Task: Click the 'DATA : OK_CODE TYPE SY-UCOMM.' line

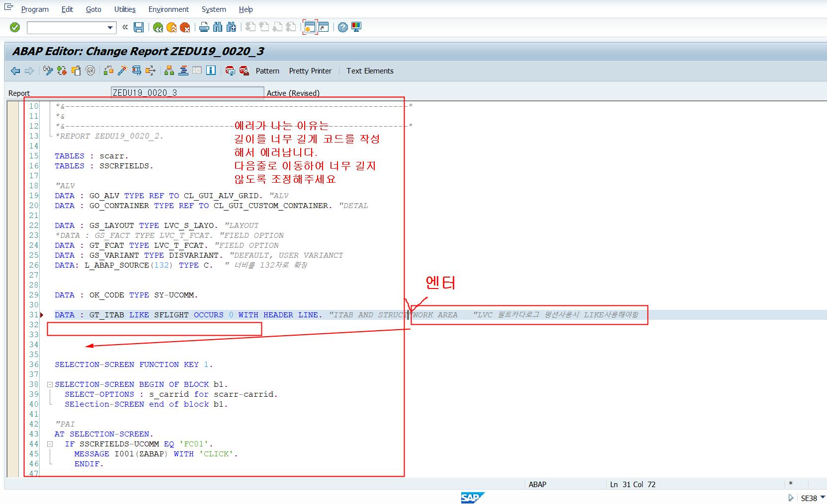Action: coord(126,295)
